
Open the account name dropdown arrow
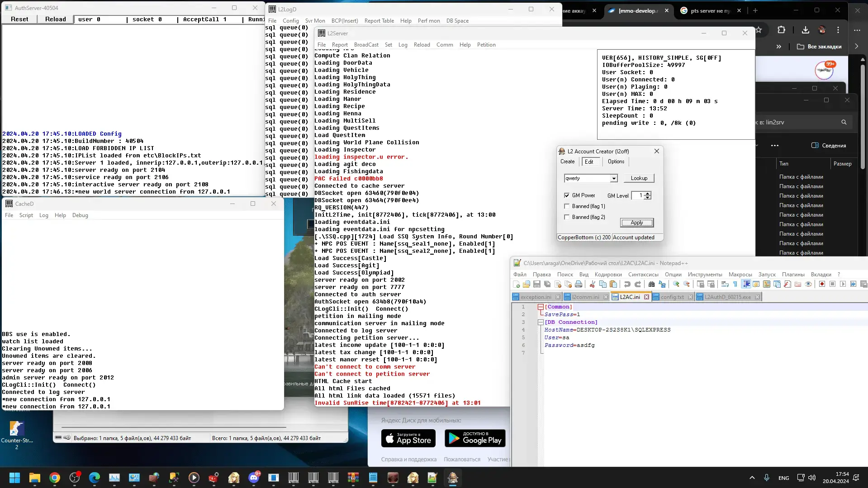tap(614, 178)
